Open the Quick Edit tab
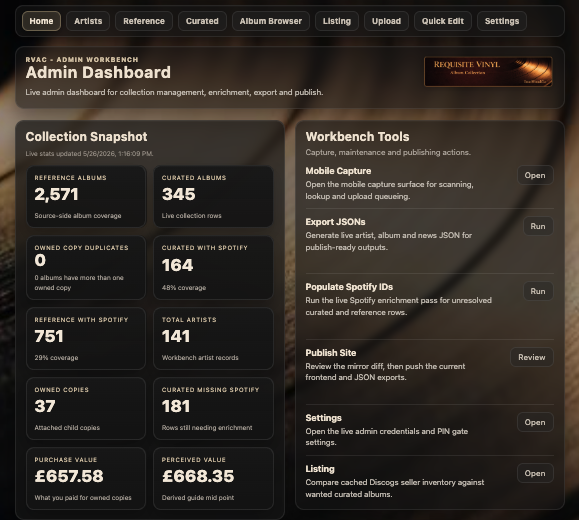 443,21
